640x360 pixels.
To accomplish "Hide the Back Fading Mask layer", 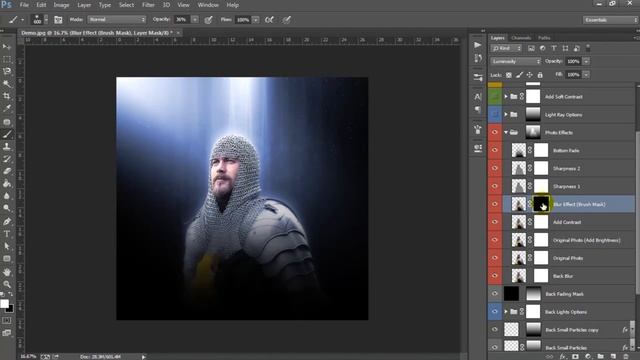I will pos(495,294).
